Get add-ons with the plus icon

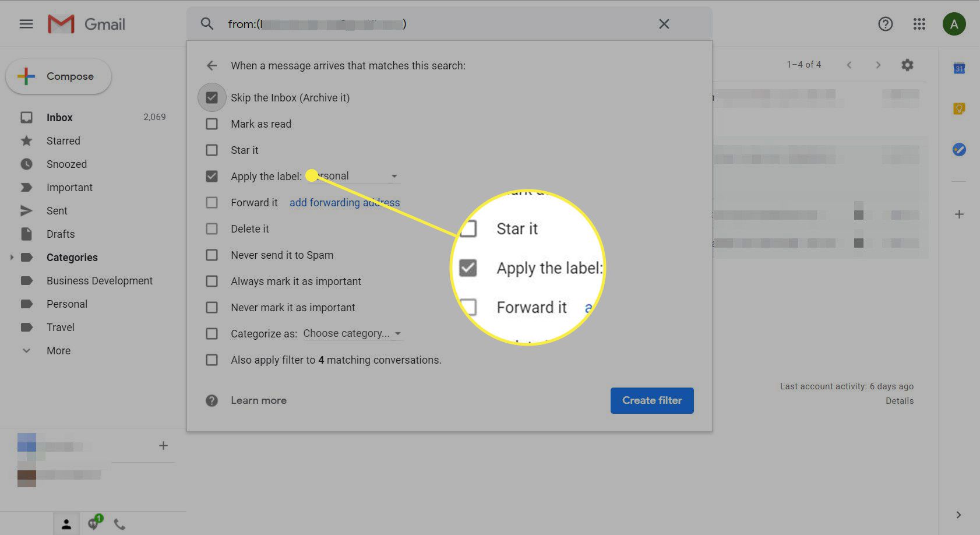(959, 214)
